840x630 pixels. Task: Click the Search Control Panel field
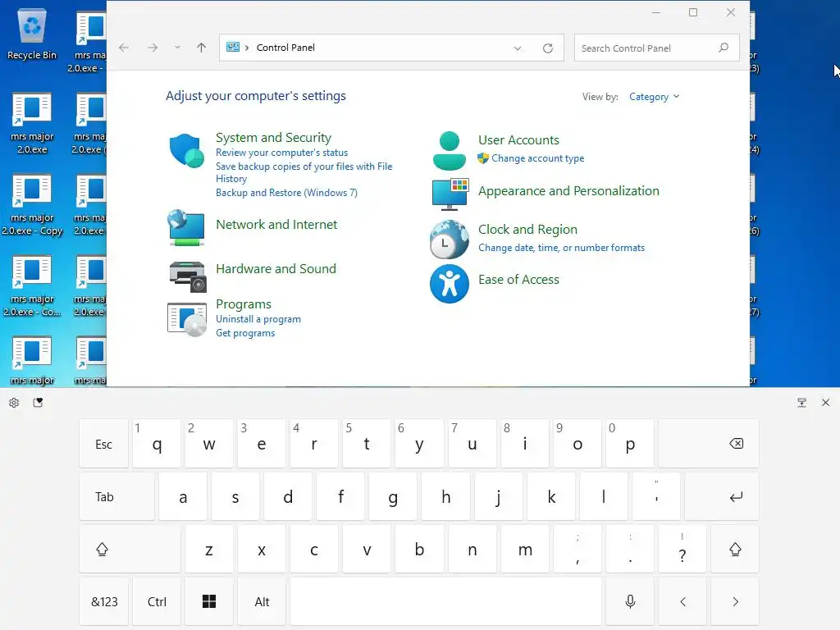(x=657, y=48)
